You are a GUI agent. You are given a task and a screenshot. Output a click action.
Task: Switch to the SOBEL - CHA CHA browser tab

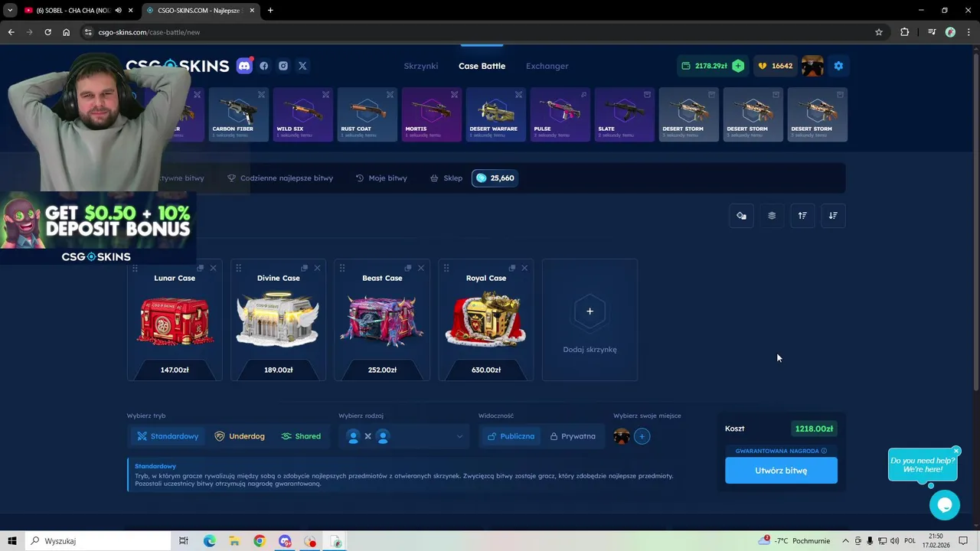coord(73,10)
